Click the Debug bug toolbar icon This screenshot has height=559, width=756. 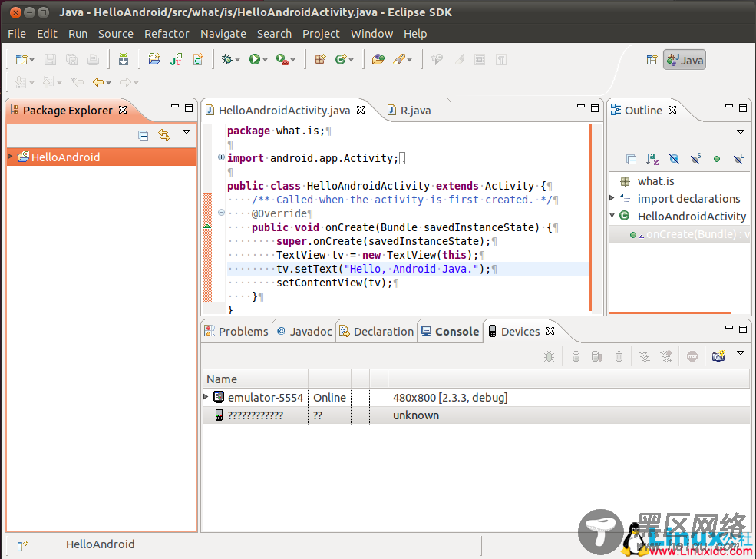tap(227, 59)
